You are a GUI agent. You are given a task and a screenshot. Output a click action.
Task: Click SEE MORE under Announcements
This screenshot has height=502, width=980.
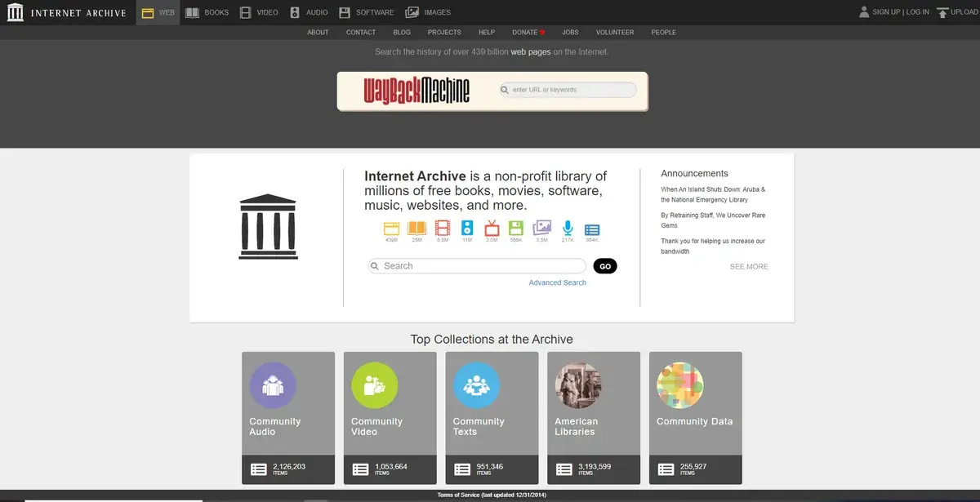[749, 267]
